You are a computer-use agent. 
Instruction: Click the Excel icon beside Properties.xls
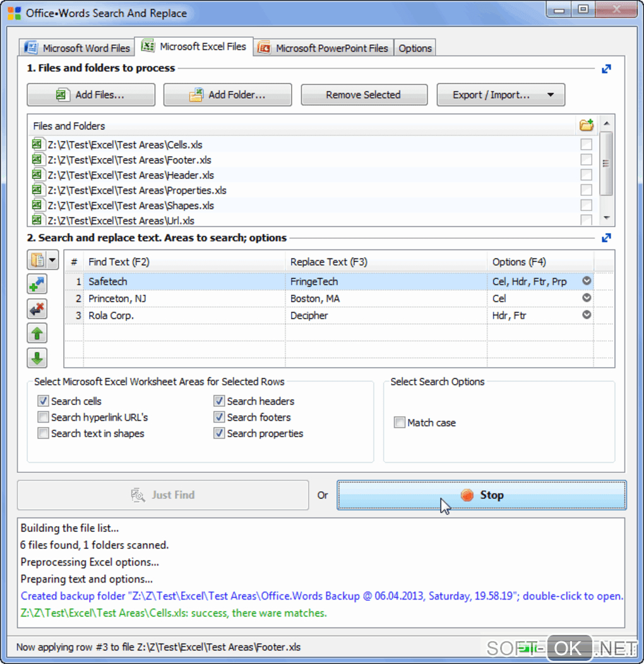38,190
